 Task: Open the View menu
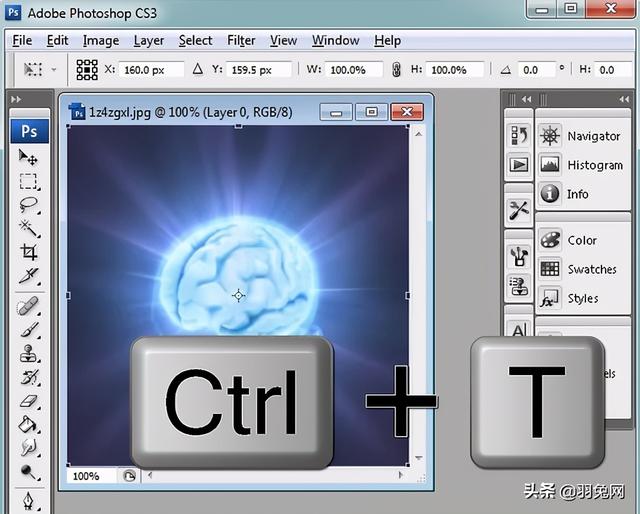[x=283, y=40]
